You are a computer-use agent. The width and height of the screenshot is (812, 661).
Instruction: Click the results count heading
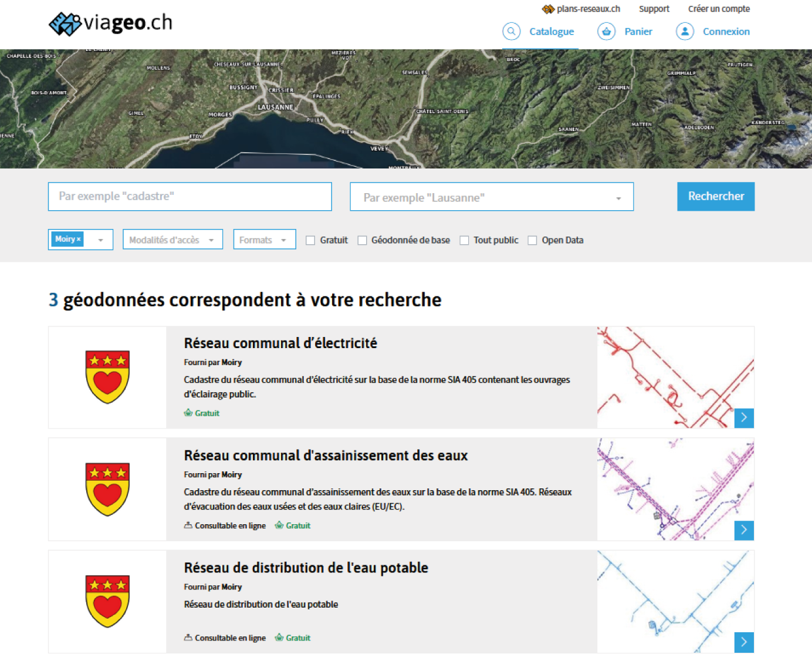click(x=245, y=299)
